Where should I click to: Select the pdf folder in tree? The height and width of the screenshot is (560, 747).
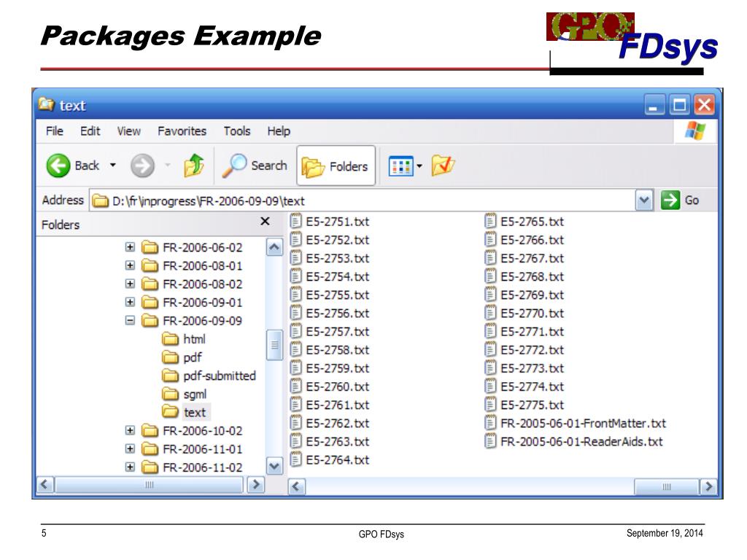[x=182, y=357]
